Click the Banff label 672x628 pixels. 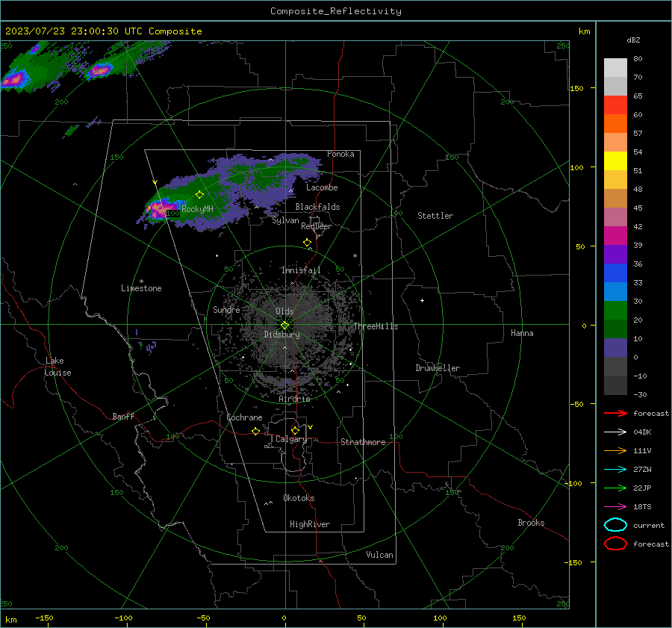(x=123, y=416)
